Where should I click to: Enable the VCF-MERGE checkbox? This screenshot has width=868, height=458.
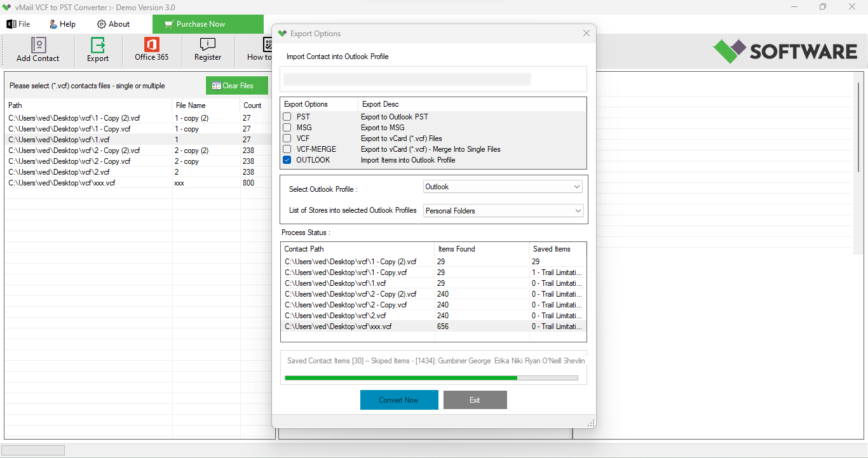point(287,149)
